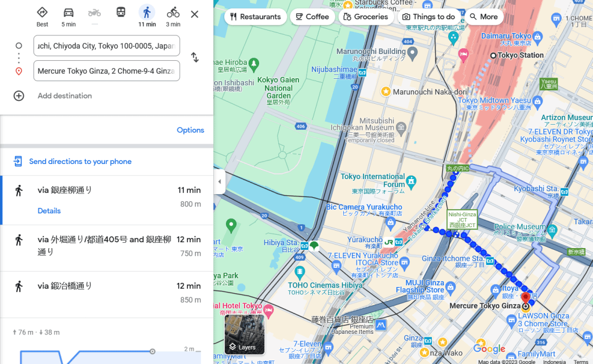Image resolution: width=593 pixels, height=364 pixels.
Task: Close the directions panel
Action: click(x=195, y=14)
